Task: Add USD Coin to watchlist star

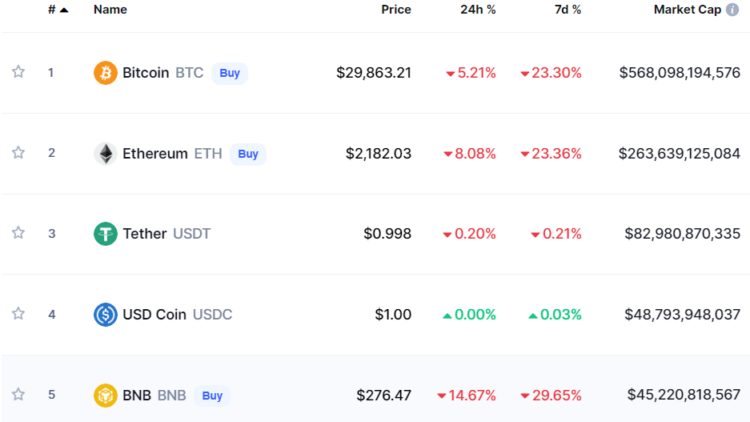Action: point(18,313)
